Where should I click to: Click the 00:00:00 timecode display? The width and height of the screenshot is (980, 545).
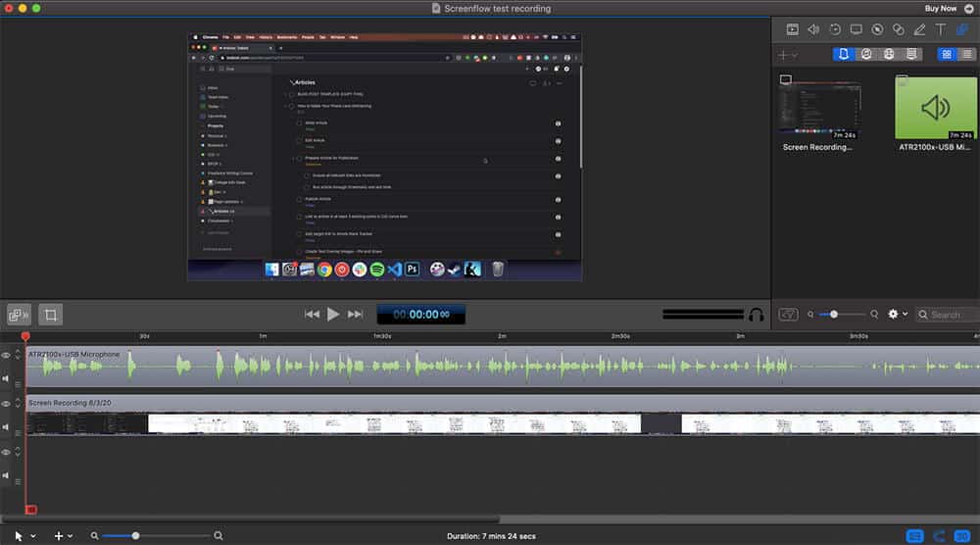click(420, 315)
